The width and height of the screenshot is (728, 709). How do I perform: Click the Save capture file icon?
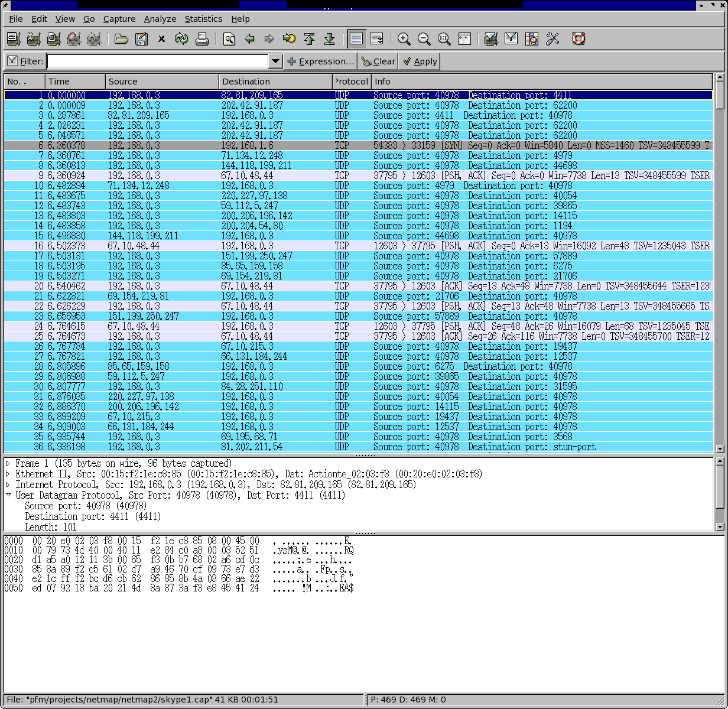point(141,39)
